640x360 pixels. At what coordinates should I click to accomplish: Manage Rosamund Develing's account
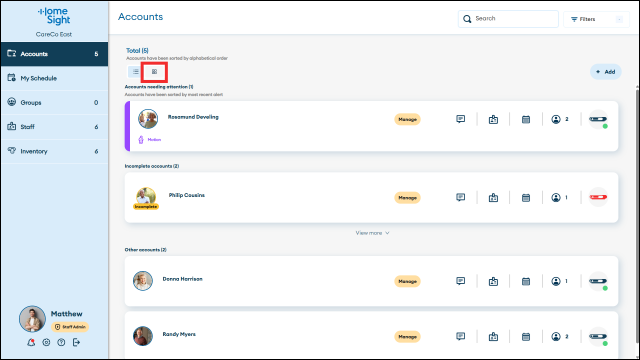407,119
